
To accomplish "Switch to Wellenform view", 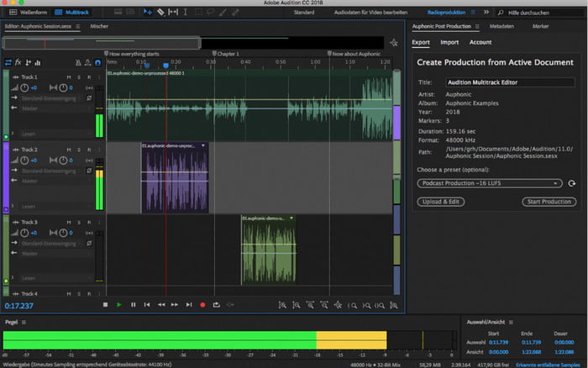I will click(x=29, y=12).
